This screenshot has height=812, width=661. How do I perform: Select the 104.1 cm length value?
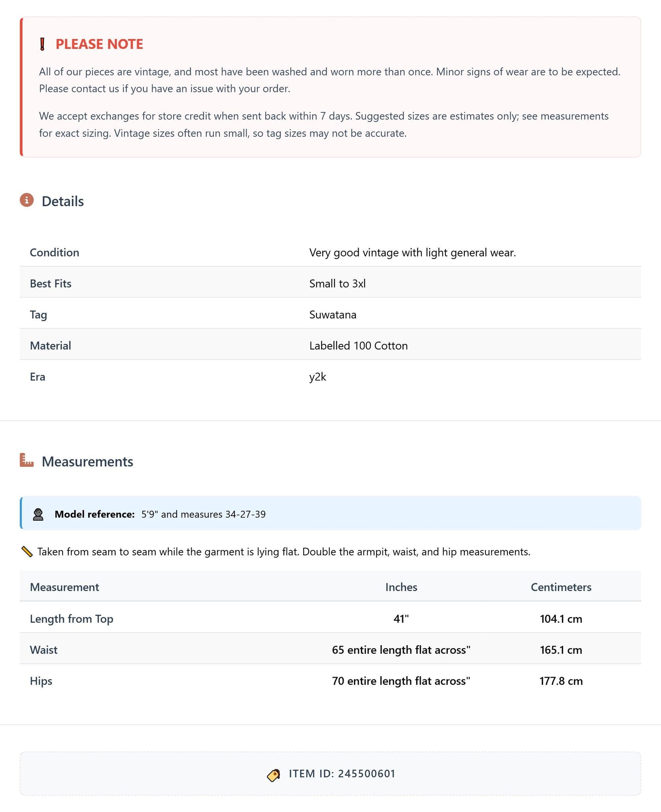pyautogui.click(x=561, y=619)
